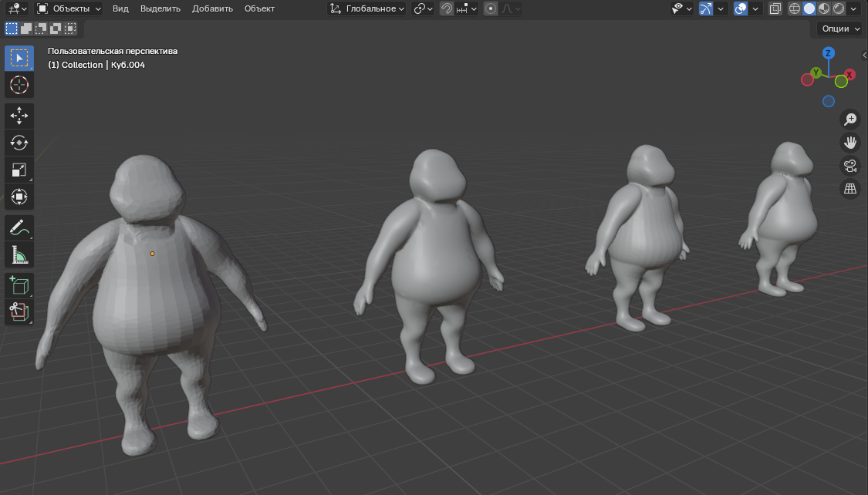Open the Вид menu
The image size is (868, 495).
(120, 8)
